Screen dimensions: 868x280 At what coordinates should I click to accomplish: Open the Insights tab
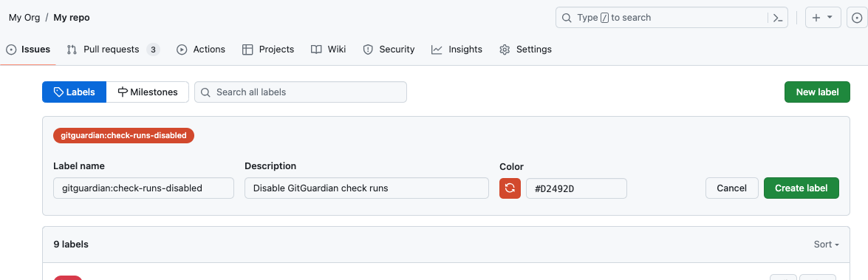[457, 49]
